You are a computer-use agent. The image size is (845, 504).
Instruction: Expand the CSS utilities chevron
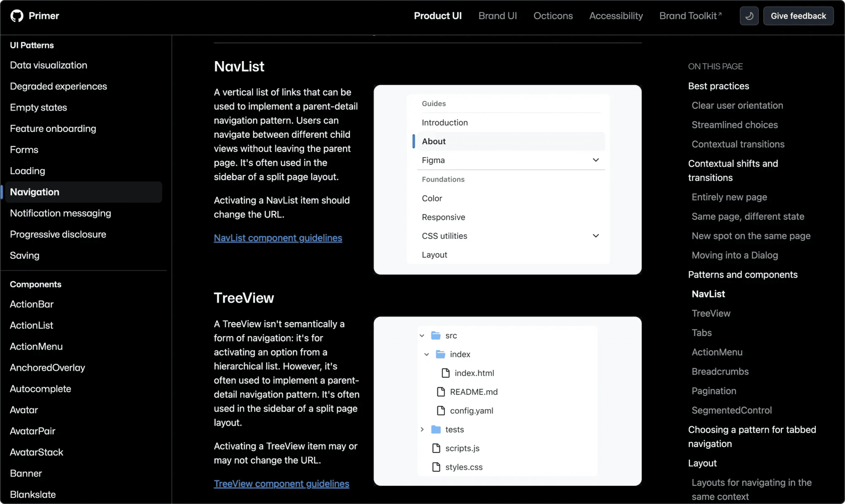pyautogui.click(x=595, y=236)
